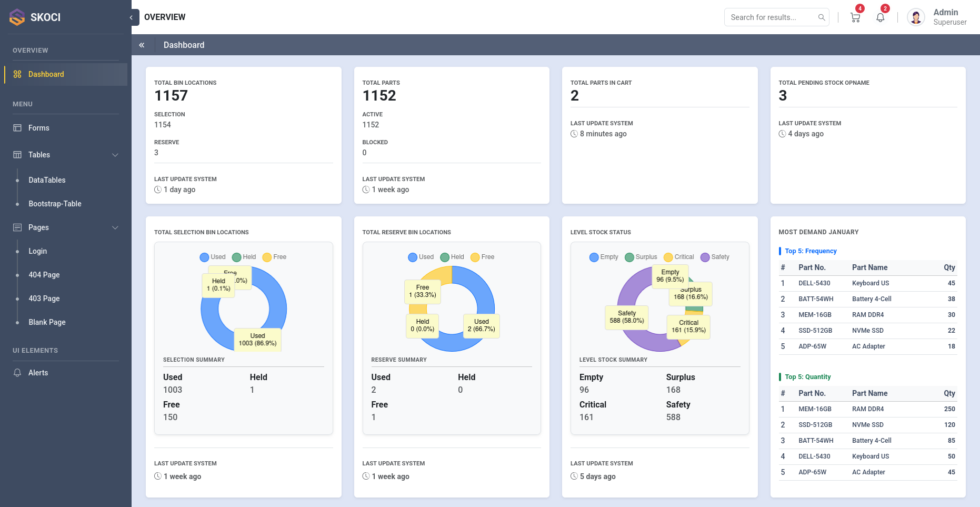
Task: Toggle the Used legend in Selection chart
Action: point(213,257)
